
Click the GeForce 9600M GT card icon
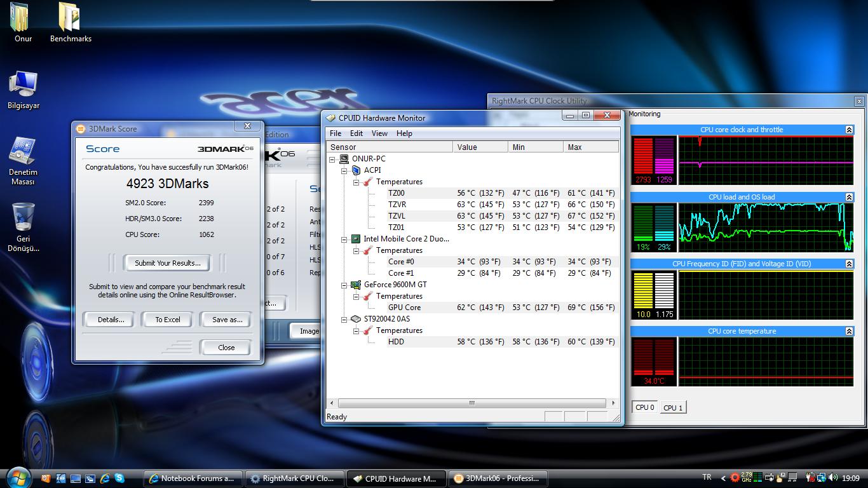click(356, 285)
